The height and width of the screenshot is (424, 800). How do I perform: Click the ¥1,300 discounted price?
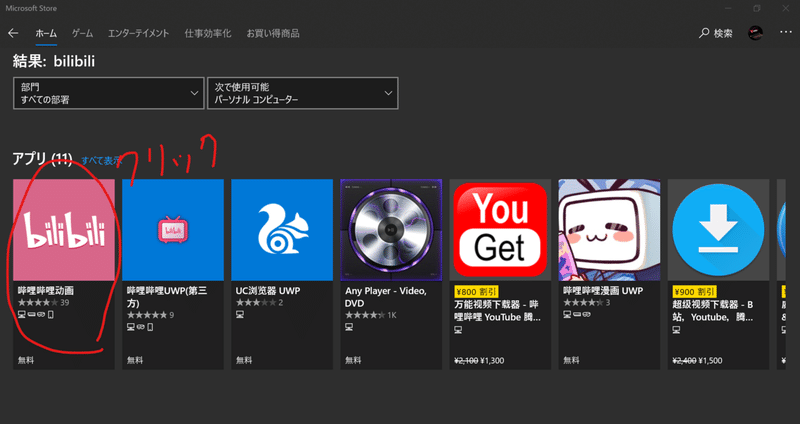492,361
